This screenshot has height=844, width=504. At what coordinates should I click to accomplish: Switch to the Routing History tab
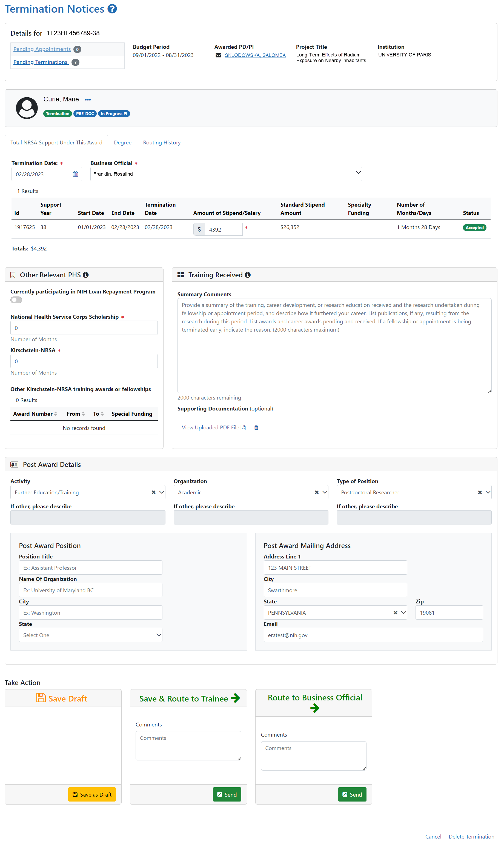click(x=162, y=143)
